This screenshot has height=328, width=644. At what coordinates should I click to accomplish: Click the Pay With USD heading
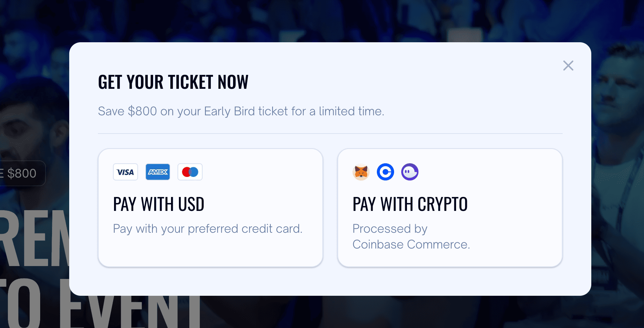coord(158,204)
